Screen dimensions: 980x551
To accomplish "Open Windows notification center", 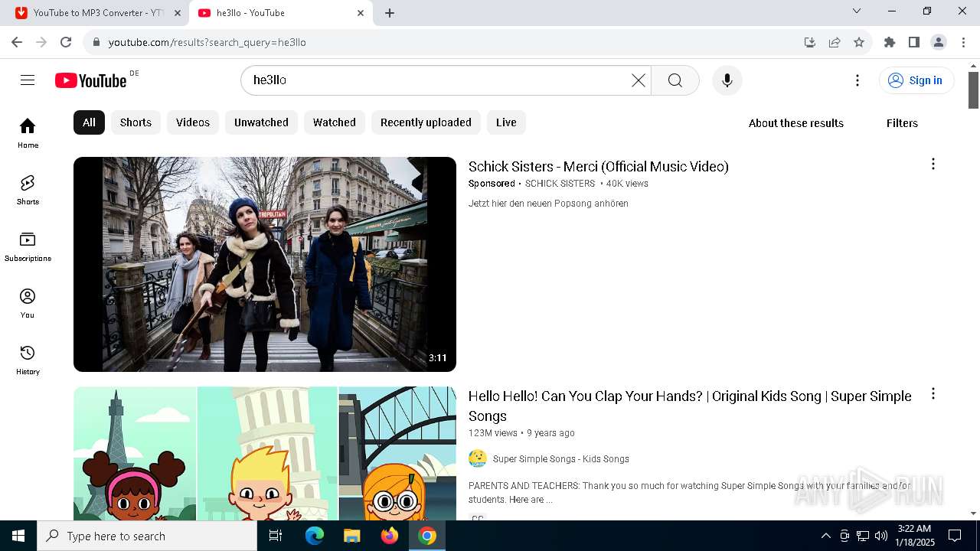I will pos(955,536).
